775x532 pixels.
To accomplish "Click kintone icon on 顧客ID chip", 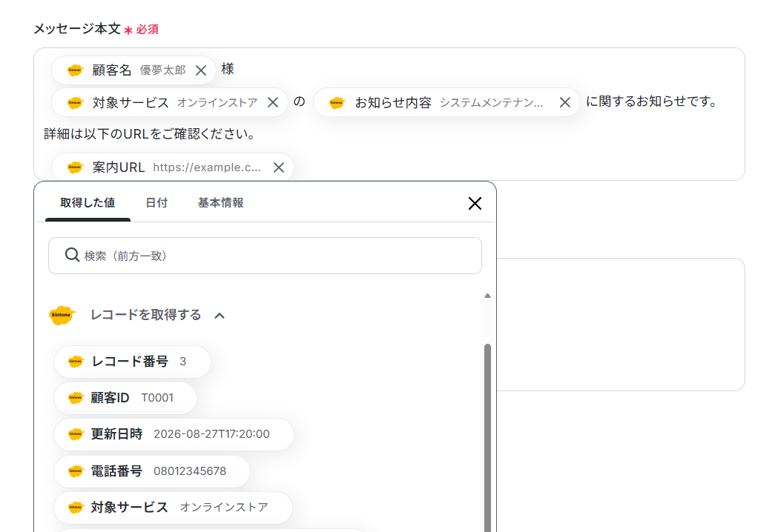I will click(x=76, y=398).
